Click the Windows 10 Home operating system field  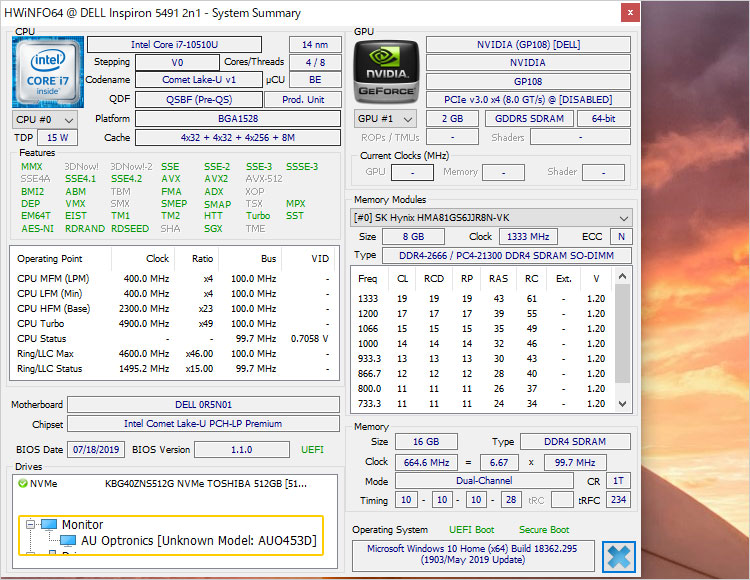[x=473, y=555]
